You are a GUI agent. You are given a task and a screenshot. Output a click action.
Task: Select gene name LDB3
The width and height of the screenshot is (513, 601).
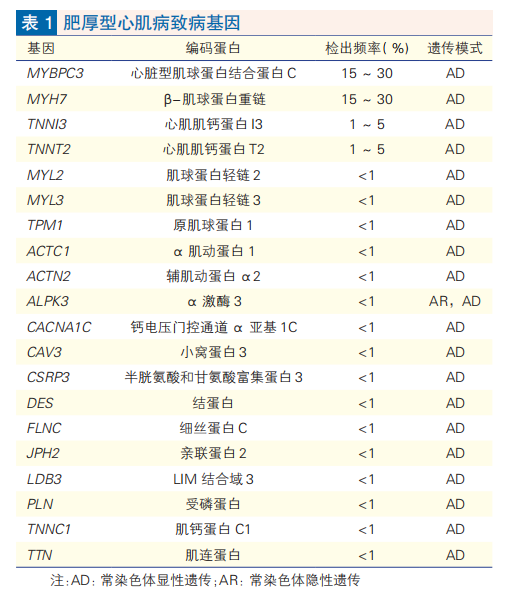point(44,479)
